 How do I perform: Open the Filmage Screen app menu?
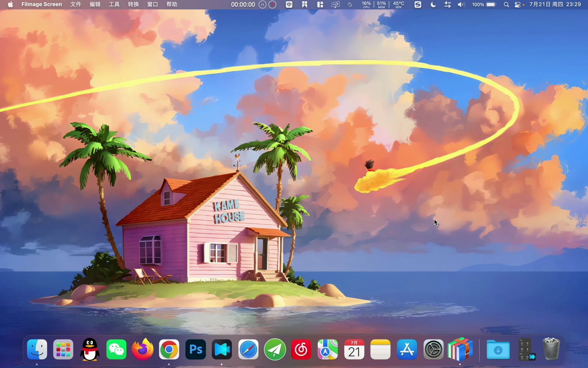pyautogui.click(x=42, y=4)
